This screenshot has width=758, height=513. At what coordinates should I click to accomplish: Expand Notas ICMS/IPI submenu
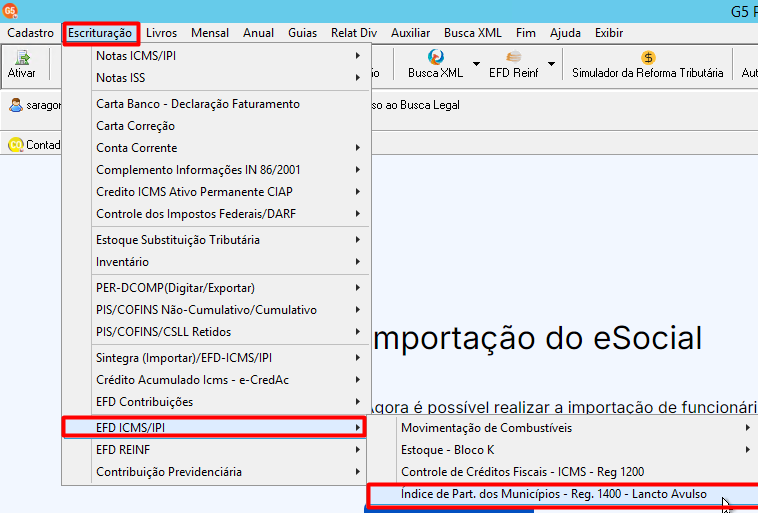[x=216, y=56]
